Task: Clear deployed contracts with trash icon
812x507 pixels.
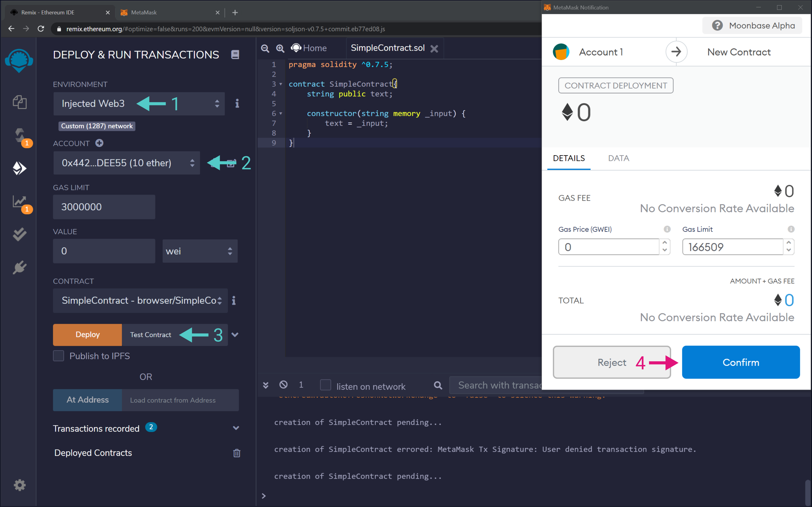Action: 237,453
